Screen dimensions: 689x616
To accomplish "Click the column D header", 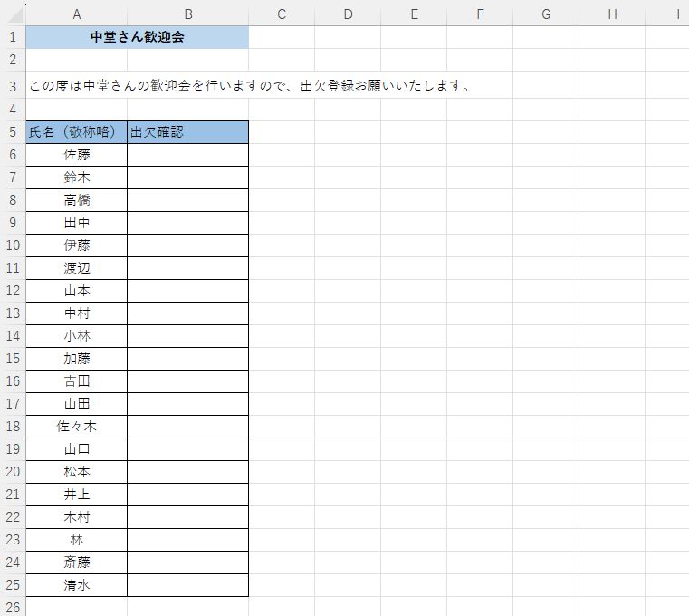I will tap(348, 14).
